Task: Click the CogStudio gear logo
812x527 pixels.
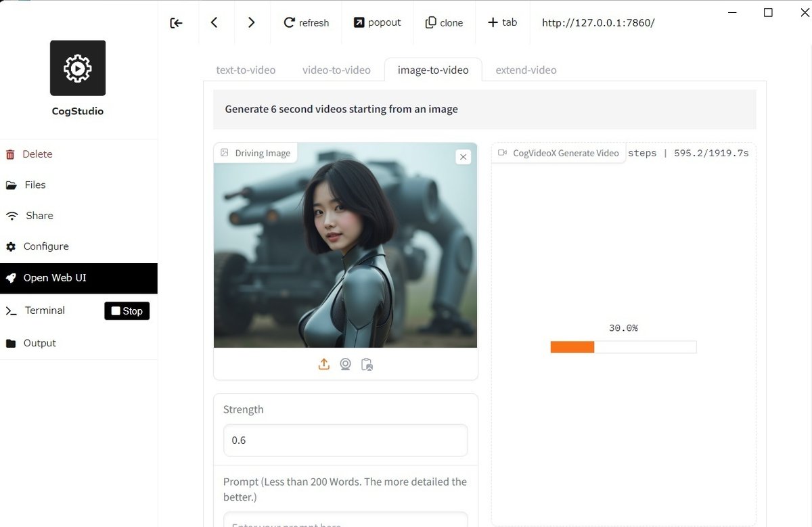Action: [77, 68]
